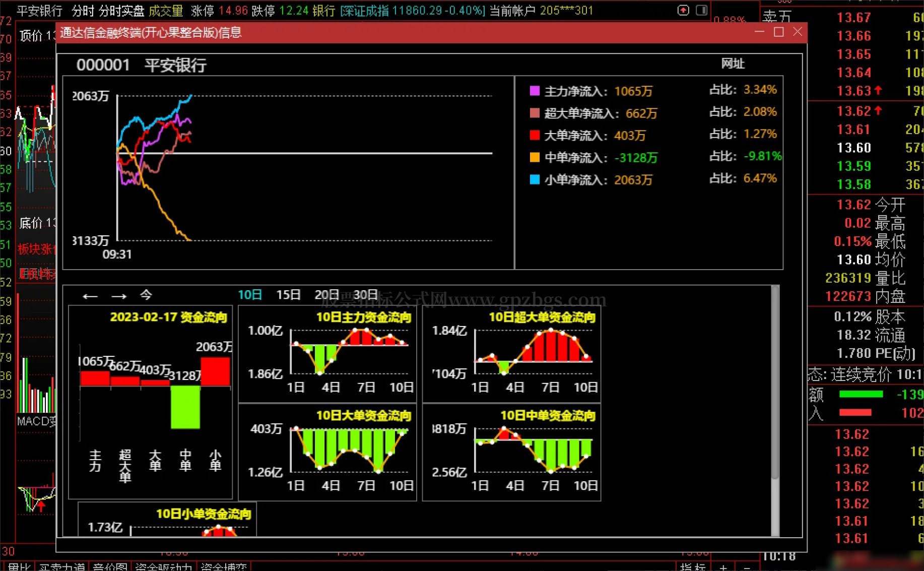The height and width of the screenshot is (571, 924).
Task: Click the cyan 小单净流入 legend swatch
Action: pyautogui.click(x=535, y=180)
